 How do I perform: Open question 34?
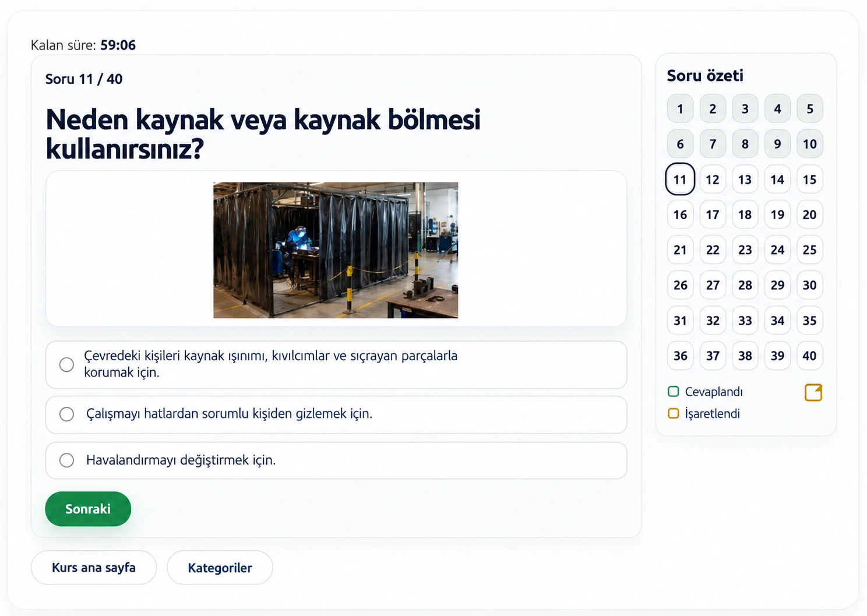tap(777, 321)
